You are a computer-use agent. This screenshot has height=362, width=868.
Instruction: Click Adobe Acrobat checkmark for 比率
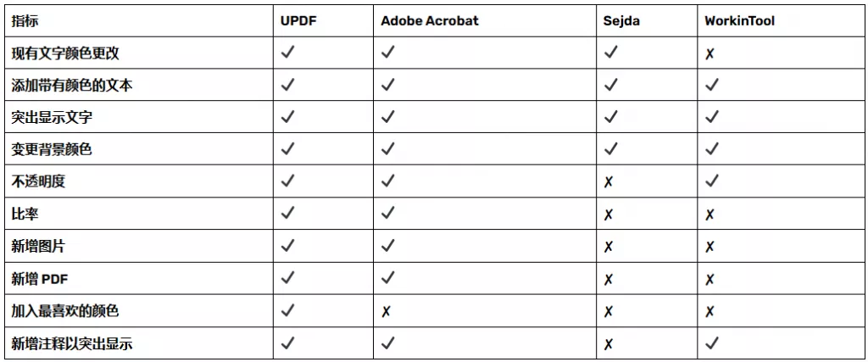388,214
